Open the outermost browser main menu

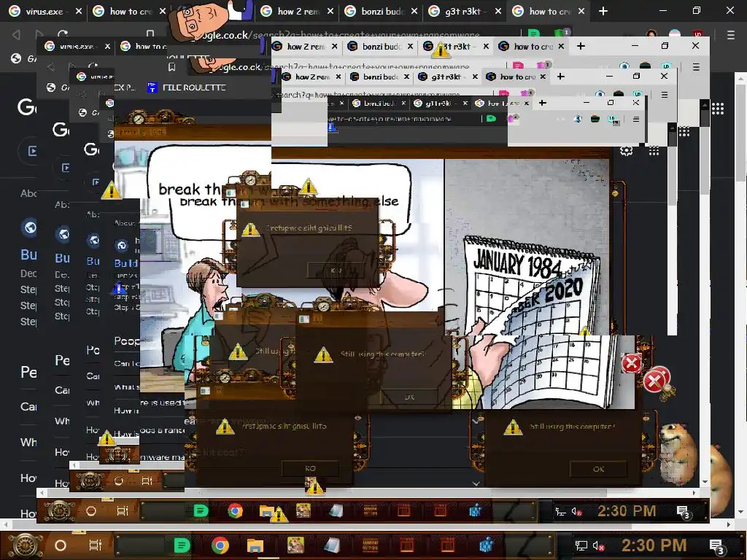pyautogui.click(x=731, y=35)
